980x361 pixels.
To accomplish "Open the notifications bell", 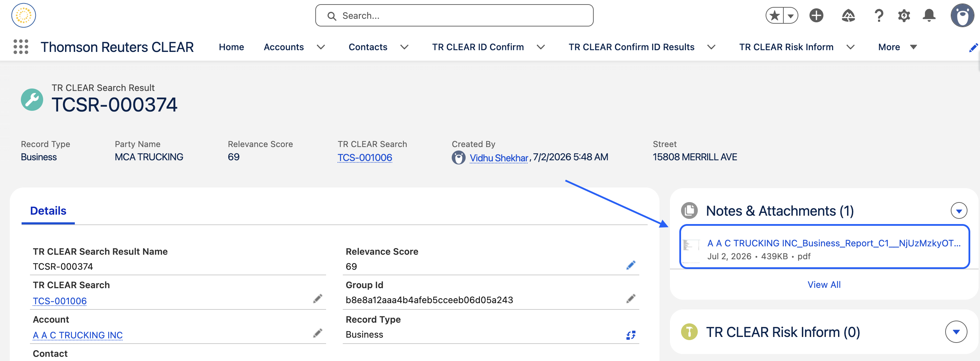I will 929,16.
